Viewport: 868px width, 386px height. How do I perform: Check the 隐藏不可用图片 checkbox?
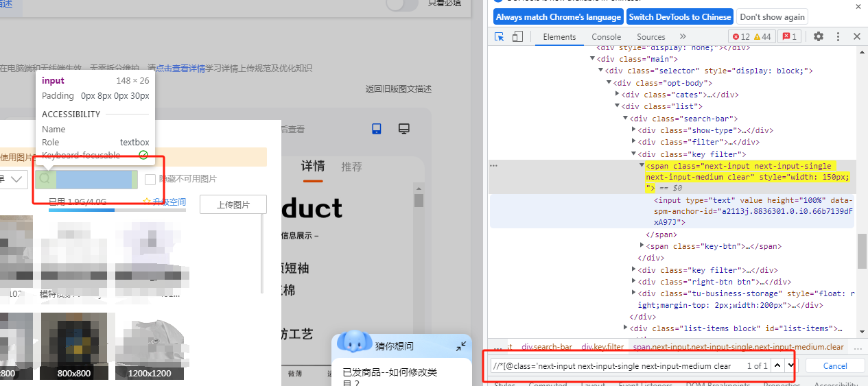(x=150, y=179)
